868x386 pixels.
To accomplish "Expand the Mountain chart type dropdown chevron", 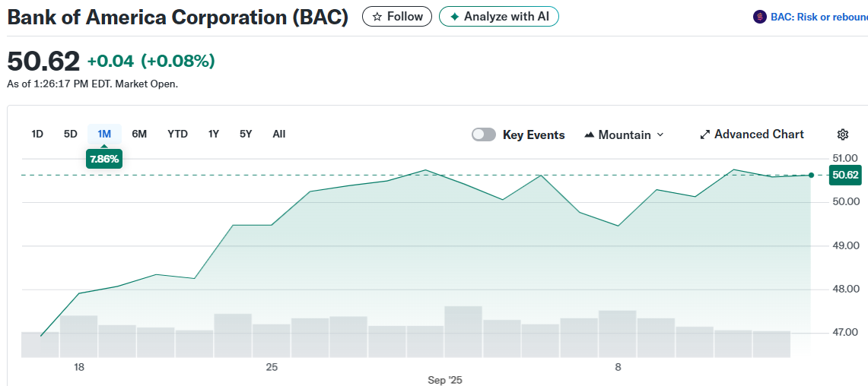I will pyautogui.click(x=660, y=134).
